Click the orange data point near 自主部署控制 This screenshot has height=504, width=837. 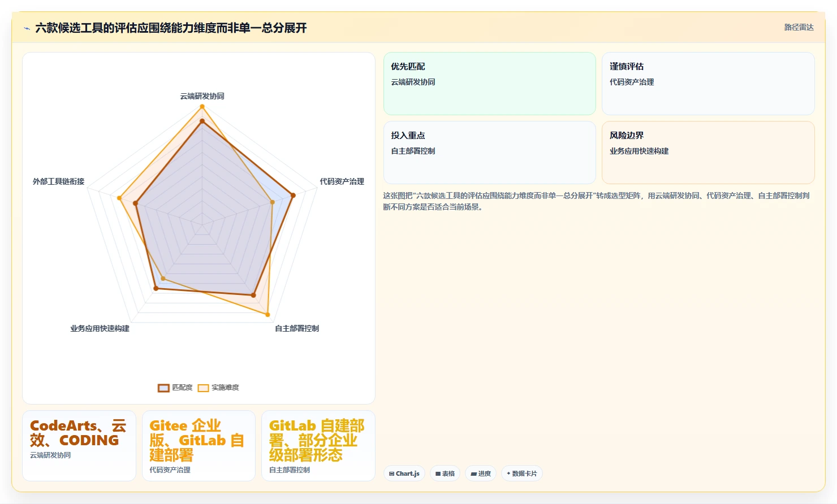(x=268, y=315)
